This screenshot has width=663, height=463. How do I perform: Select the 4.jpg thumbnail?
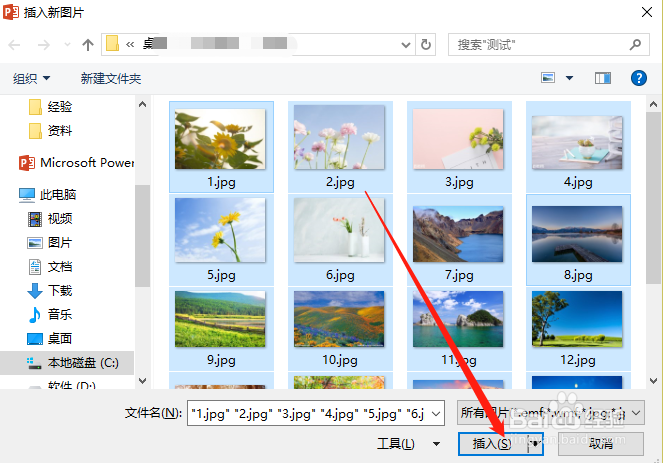pos(577,143)
